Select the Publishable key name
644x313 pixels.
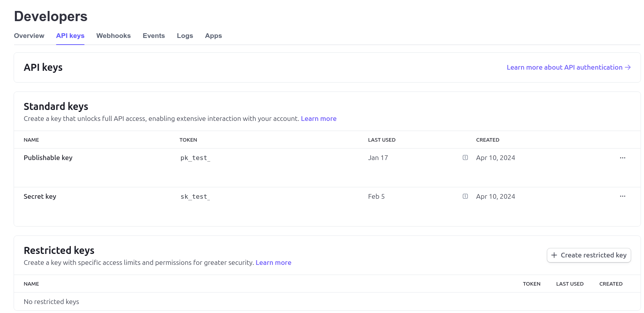(x=48, y=158)
